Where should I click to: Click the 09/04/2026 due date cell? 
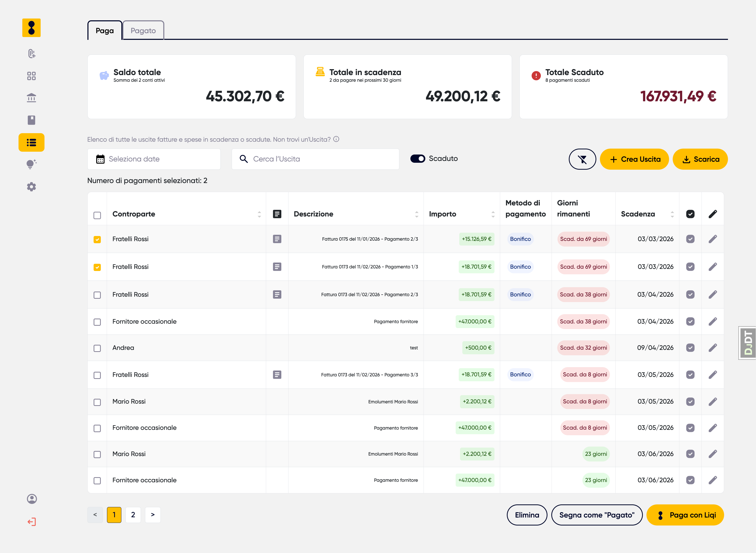[x=655, y=348]
